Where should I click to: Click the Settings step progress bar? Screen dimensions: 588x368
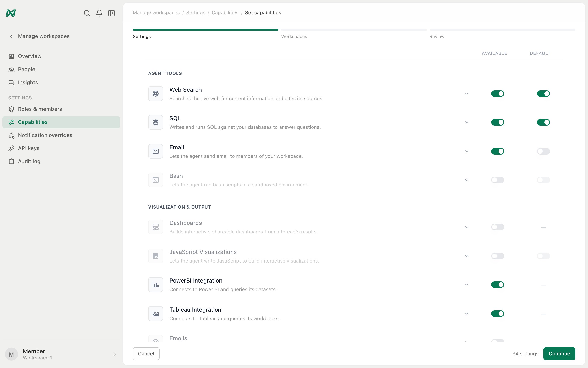tap(206, 30)
